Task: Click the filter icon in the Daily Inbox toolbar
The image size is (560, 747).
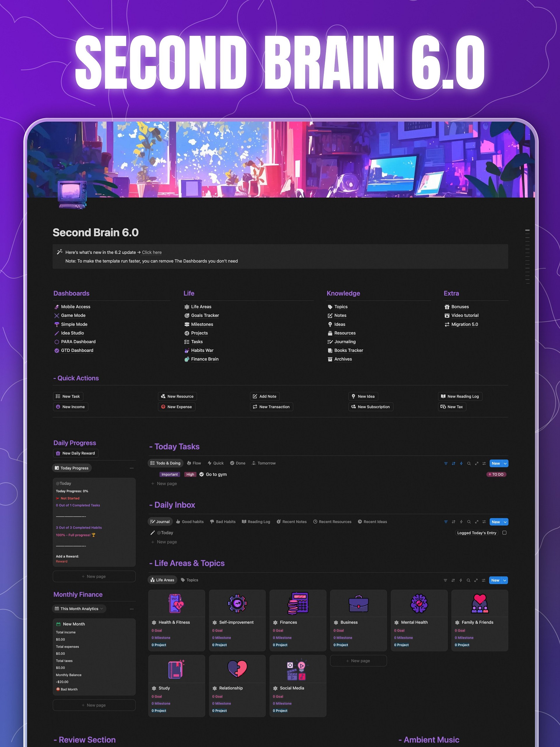Action: pos(446,522)
